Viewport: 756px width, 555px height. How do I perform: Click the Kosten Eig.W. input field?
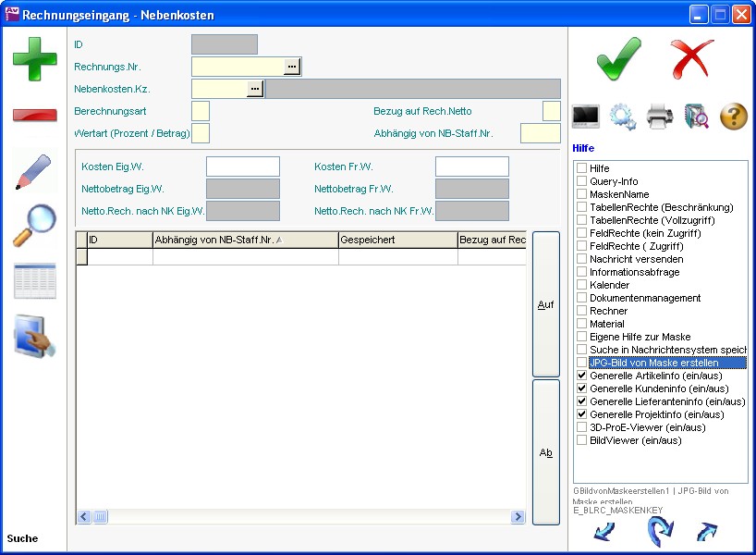(x=242, y=166)
